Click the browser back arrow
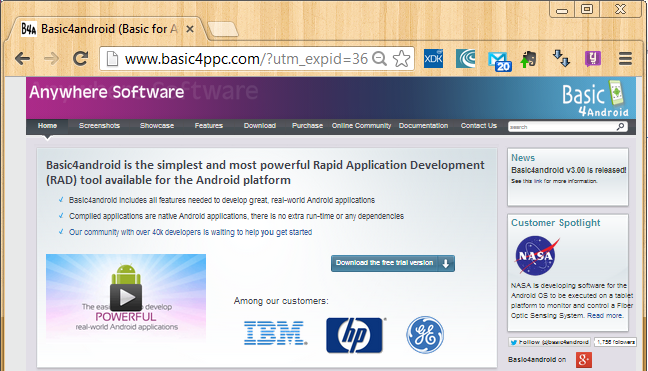 point(22,59)
